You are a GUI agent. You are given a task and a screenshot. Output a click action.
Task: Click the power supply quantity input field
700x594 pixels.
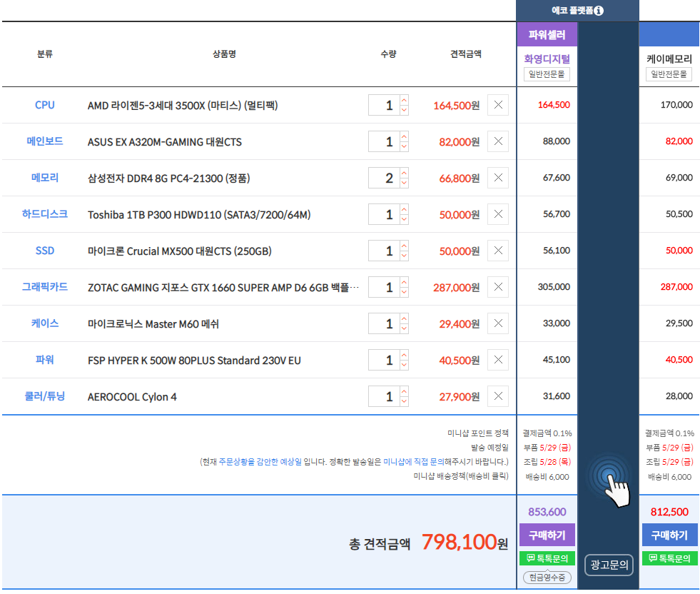pos(383,361)
